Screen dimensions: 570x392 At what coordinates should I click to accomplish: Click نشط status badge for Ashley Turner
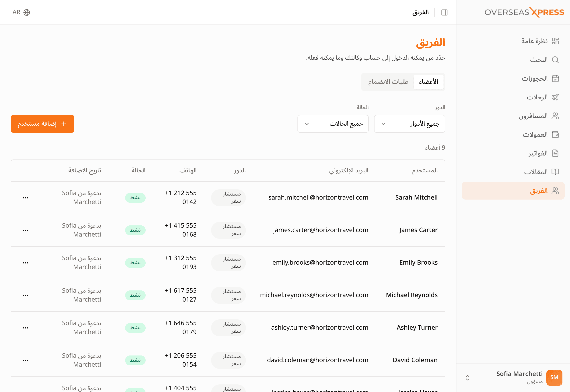[x=135, y=328]
